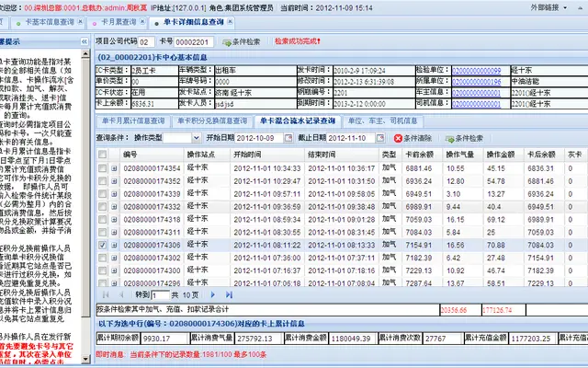
Task: Collapse top banner with up arrow
Action: [x=580, y=8]
